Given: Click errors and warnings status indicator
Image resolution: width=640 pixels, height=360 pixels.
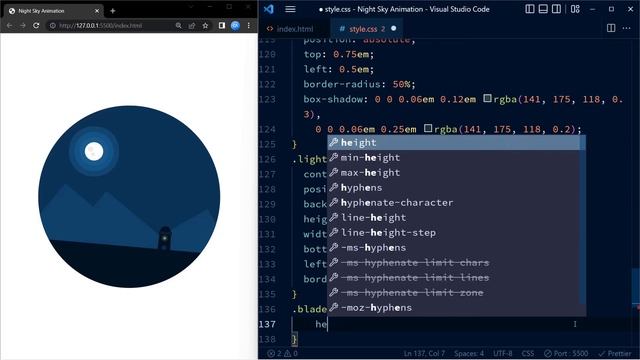Looking at the screenshot, I should click(282, 353).
